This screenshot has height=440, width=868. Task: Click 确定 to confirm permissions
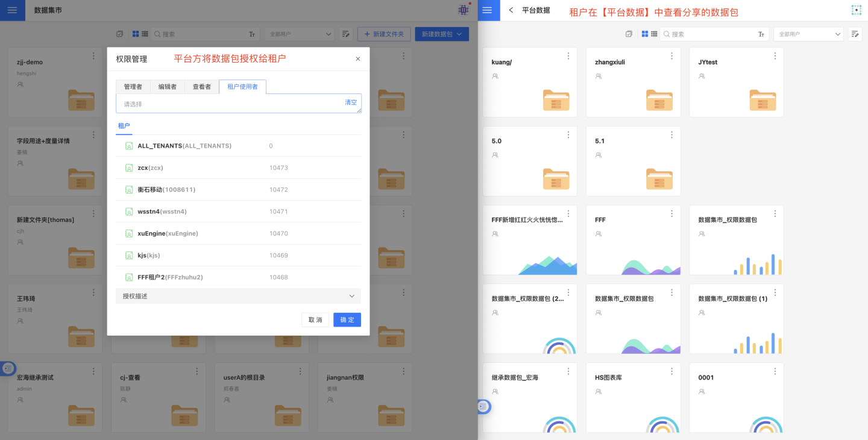(347, 319)
